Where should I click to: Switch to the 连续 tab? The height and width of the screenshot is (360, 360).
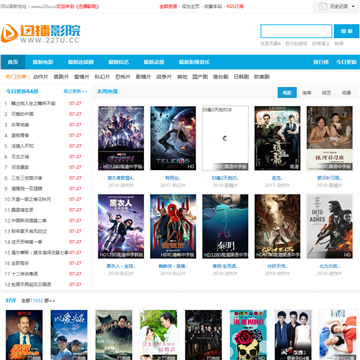pos(306,93)
